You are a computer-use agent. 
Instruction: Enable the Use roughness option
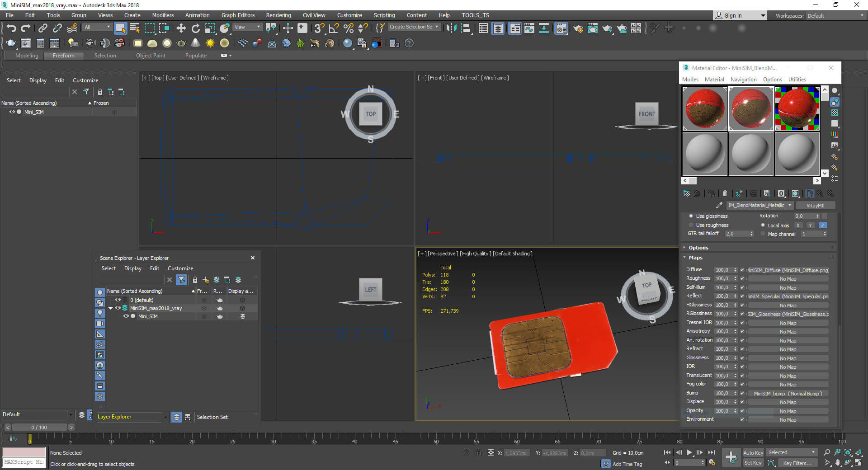tap(691, 225)
